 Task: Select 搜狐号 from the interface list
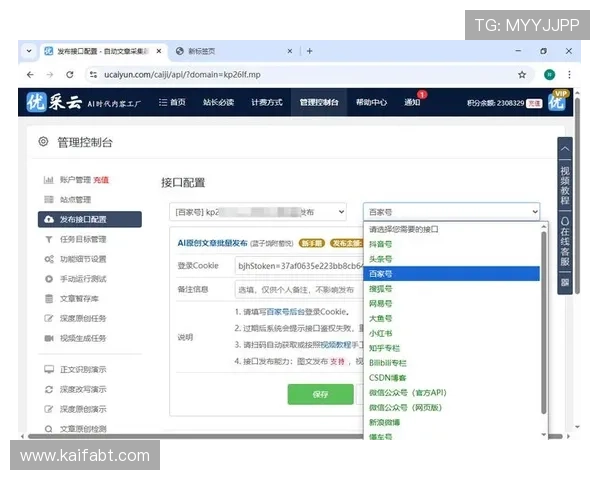pyautogui.click(x=452, y=289)
